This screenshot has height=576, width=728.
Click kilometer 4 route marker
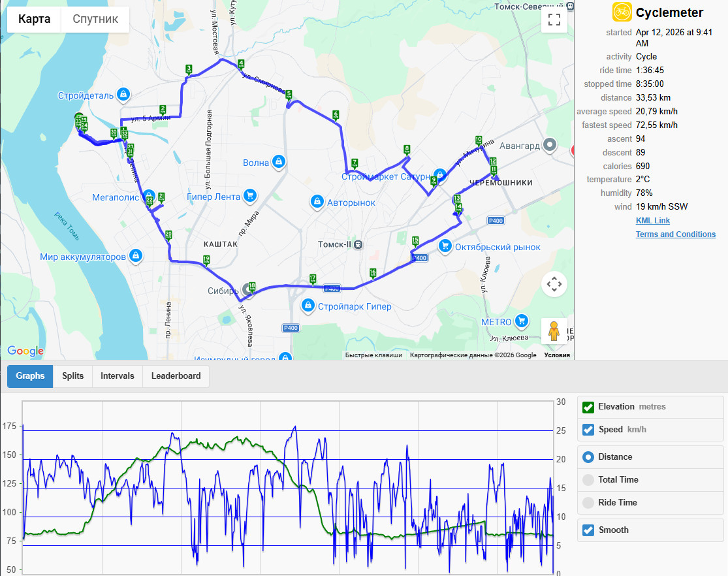tap(240, 65)
